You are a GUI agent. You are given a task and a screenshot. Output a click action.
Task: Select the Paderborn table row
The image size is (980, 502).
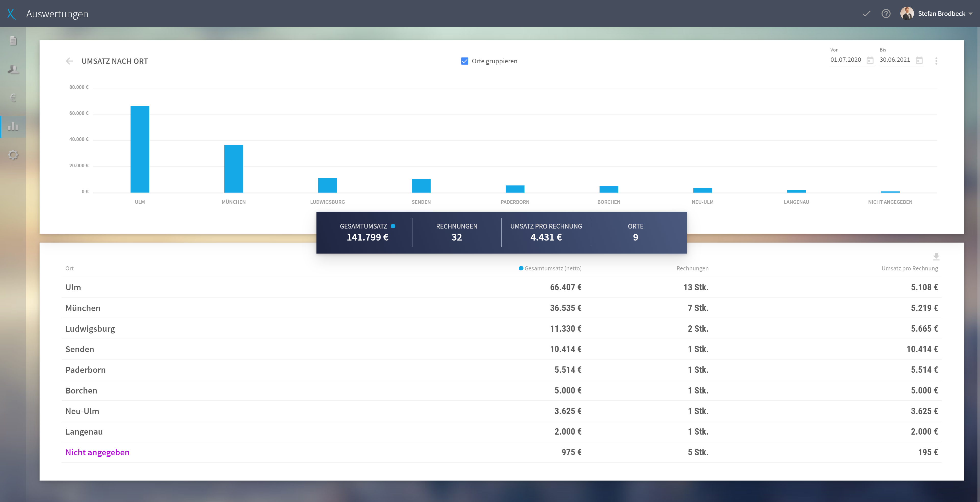501,369
